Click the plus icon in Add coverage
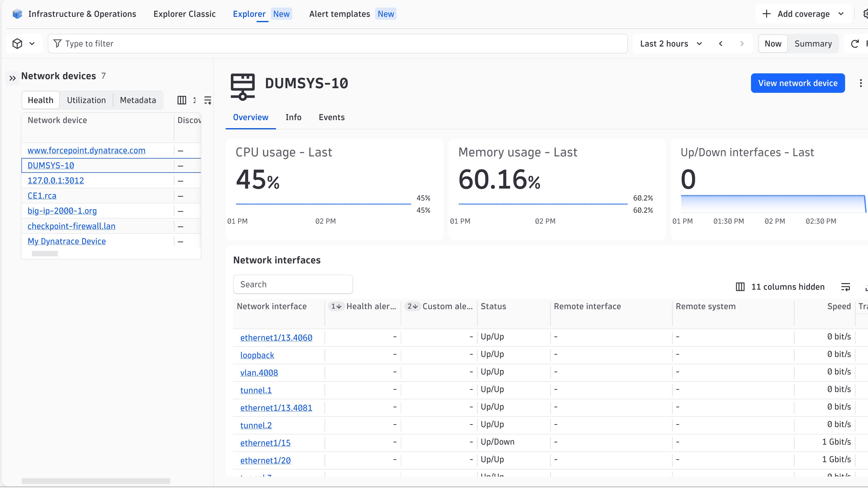 click(x=766, y=14)
